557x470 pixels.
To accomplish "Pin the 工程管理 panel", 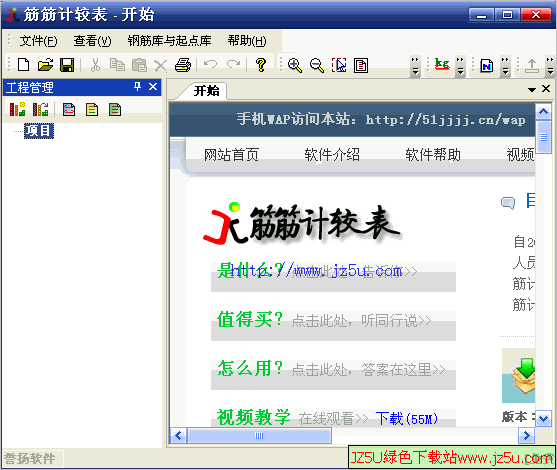I will pos(137,86).
